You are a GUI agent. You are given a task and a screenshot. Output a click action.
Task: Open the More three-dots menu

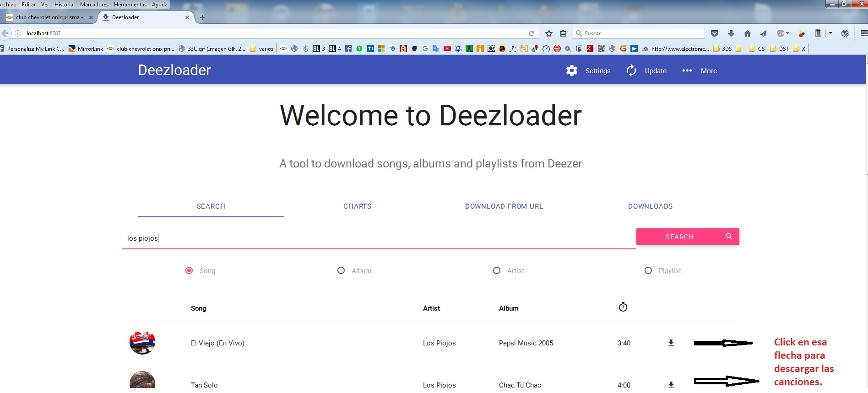[687, 70]
